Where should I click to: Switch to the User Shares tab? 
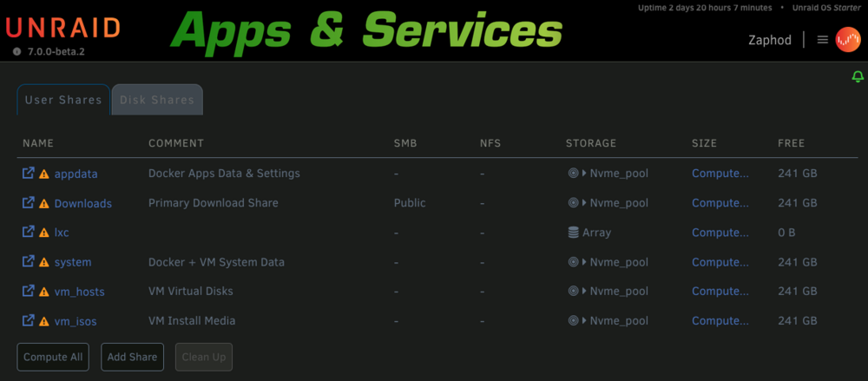click(x=63, y=100)
